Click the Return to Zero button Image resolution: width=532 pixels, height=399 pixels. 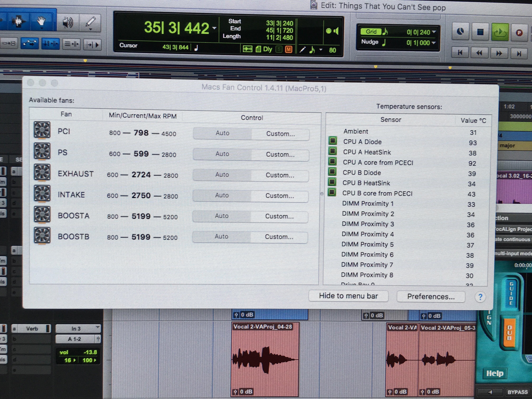click(x=460, y=53)
